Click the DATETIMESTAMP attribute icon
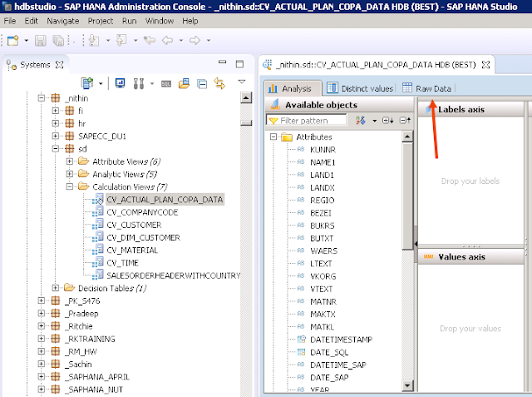Image resolution: width=532 pixels, height=397 pixels. point(301,340)
